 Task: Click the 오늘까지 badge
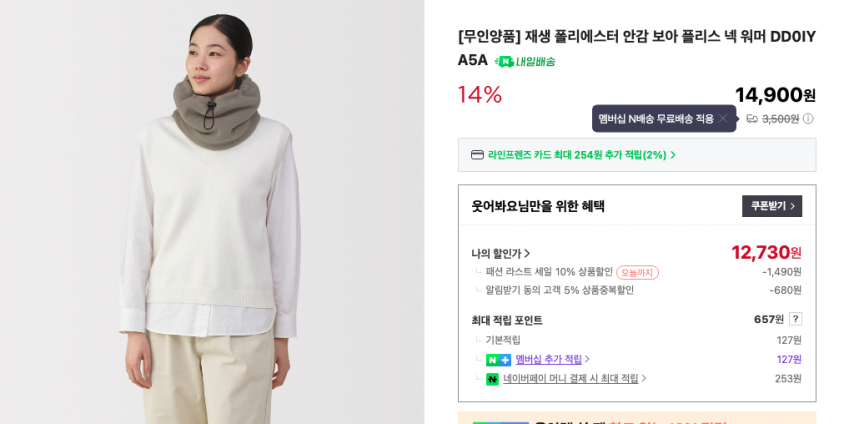[637, 272]
